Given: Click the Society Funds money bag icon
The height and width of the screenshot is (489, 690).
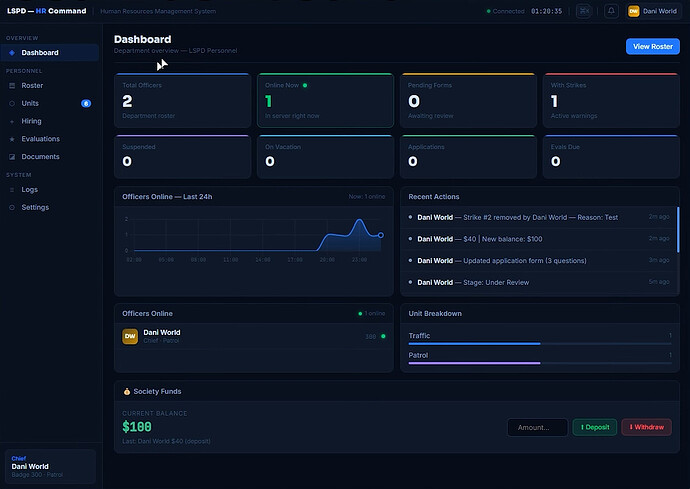Looking at the screenshot, I should 127,391.
